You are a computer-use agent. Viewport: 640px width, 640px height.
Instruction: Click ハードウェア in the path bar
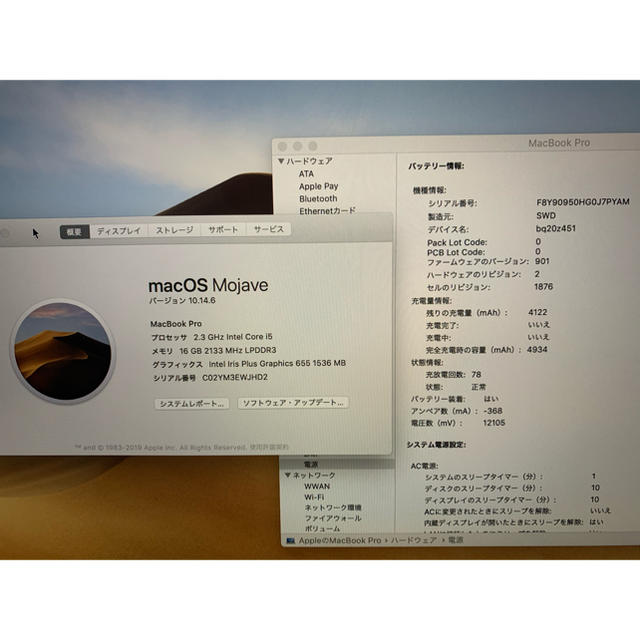(413, 540)
